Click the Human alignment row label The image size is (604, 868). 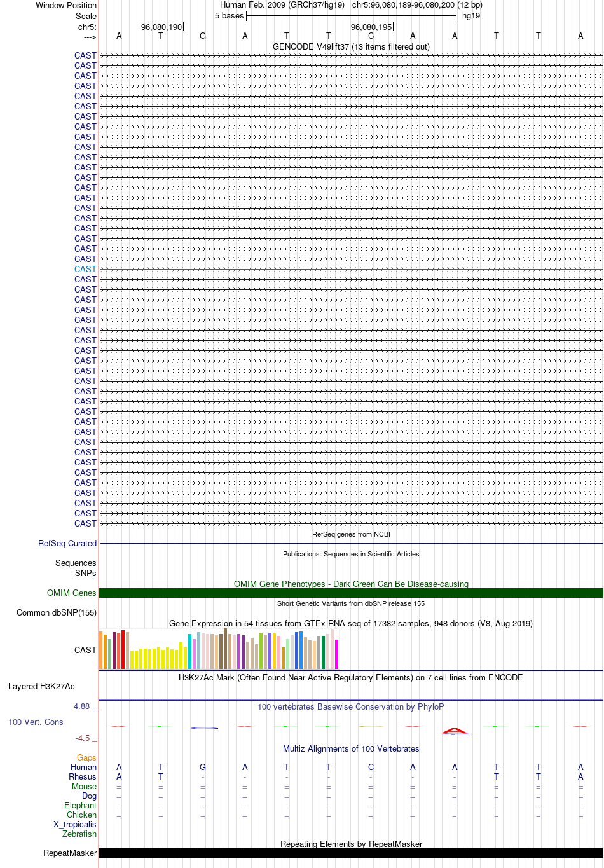coord(84,767)
